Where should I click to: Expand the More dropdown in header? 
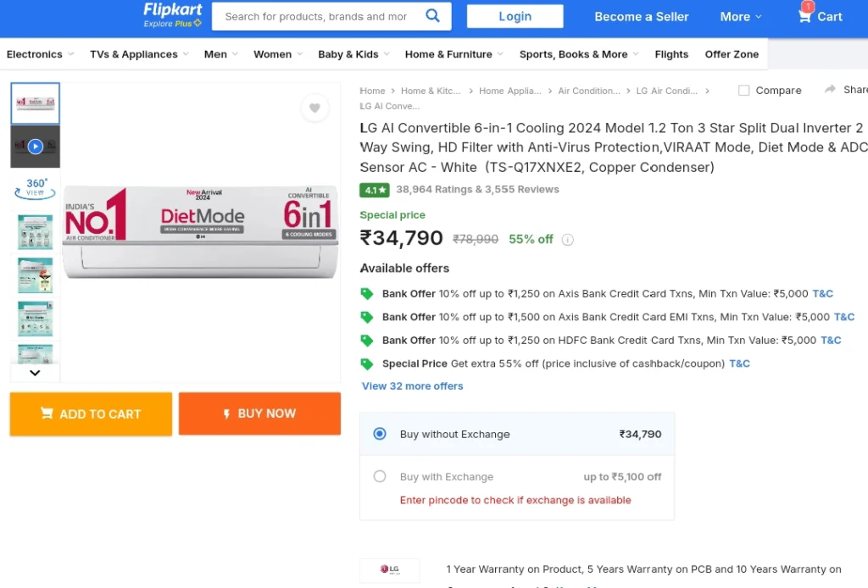point(741,17)
